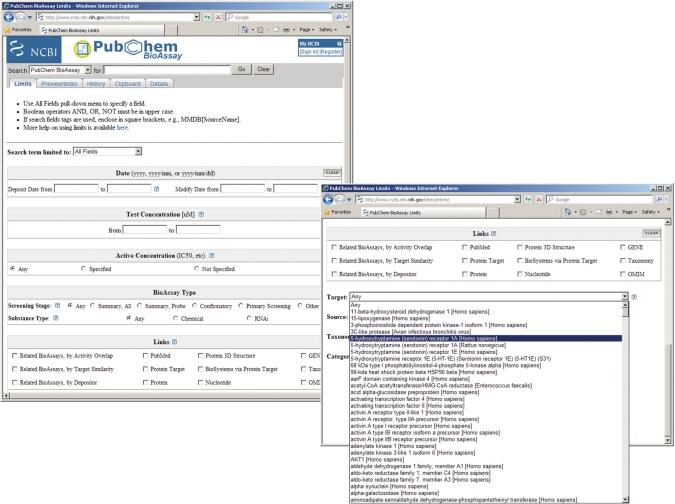Open help icon beside Links in left window
675x504 pixels.
[x=174, y=342]
